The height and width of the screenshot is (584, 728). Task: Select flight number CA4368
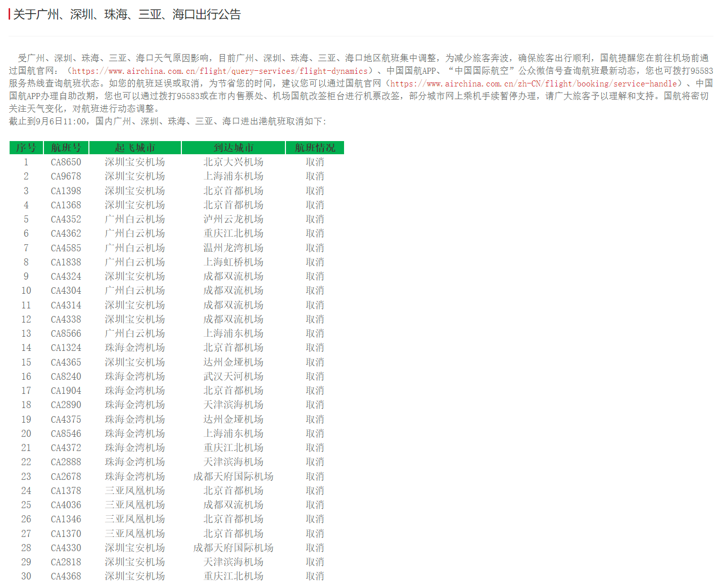tap(66, 576)
